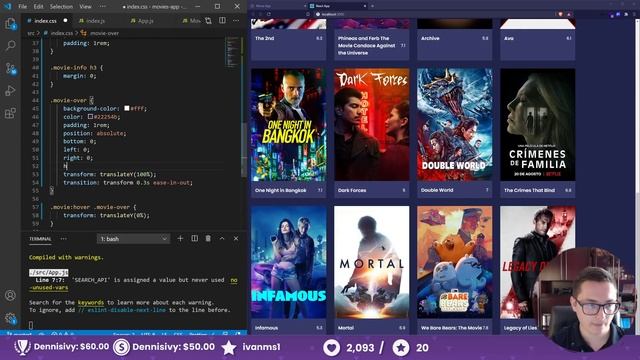Click the Brave shield icon in address bar

[x=560, y=14]
